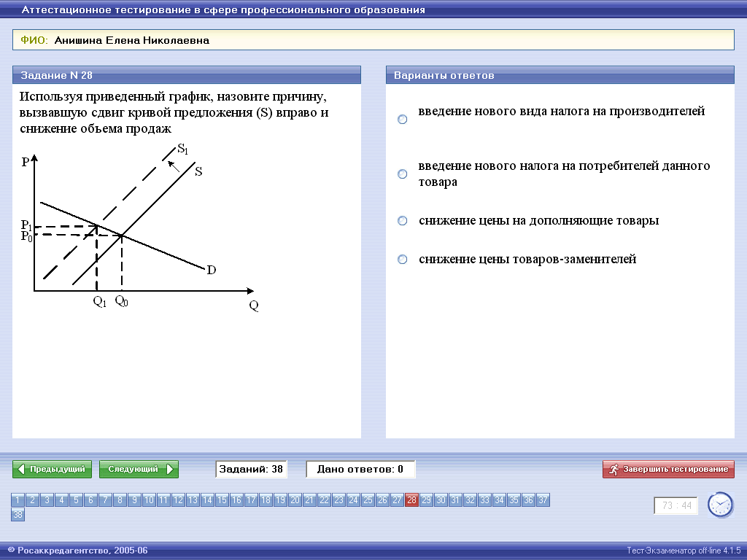Select question number 23 box
The width and height of the screenshot is (747, 560).
tap(338, 500)
